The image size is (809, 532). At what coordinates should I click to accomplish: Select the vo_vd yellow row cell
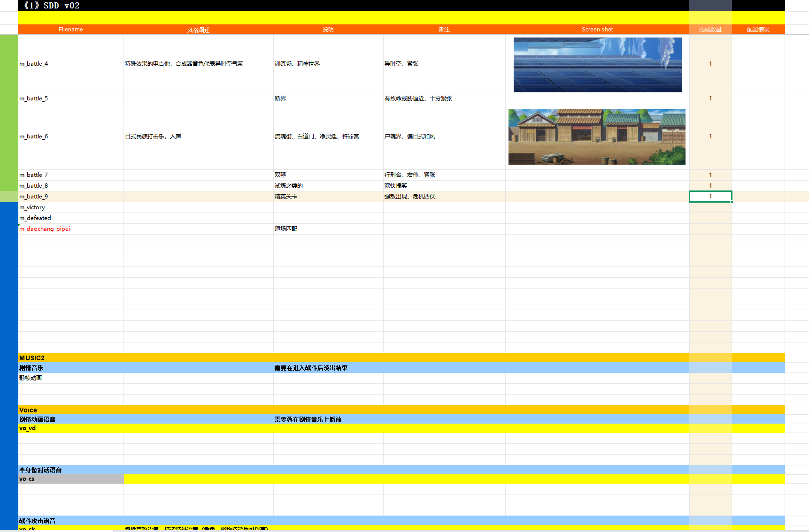coord(28,428)
